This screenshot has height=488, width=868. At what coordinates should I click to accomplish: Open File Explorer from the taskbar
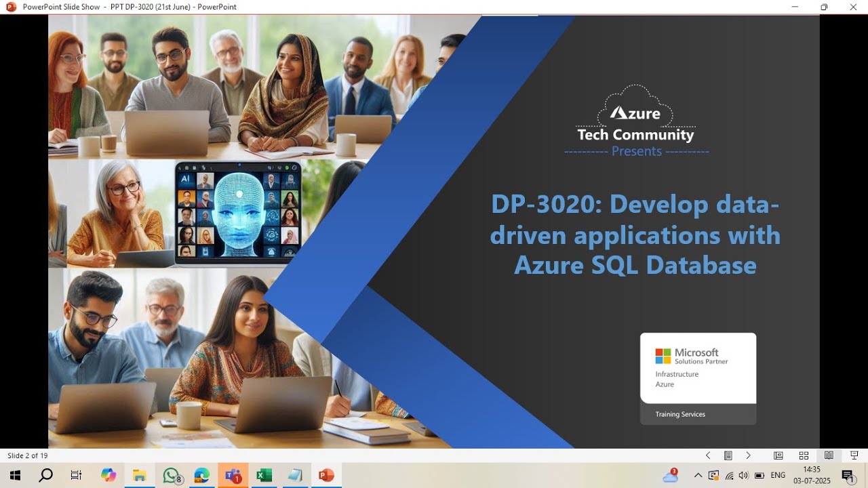[x=140, y=475]
